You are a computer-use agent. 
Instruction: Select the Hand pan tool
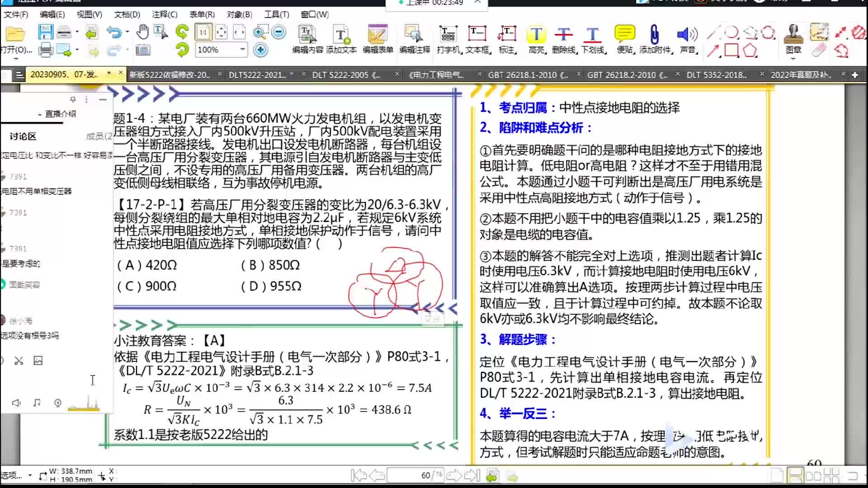pyautogui.click(x=143, y=32)
